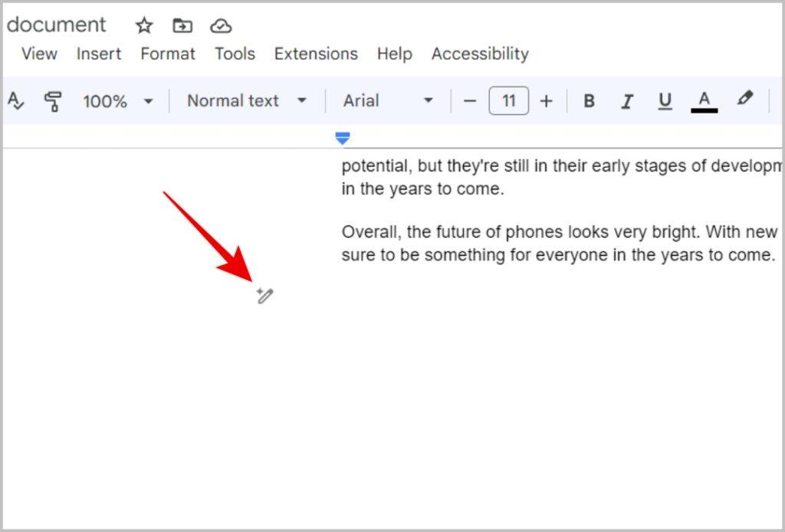Increase font size with plus button
785x532 pixels.
point(546,101)
